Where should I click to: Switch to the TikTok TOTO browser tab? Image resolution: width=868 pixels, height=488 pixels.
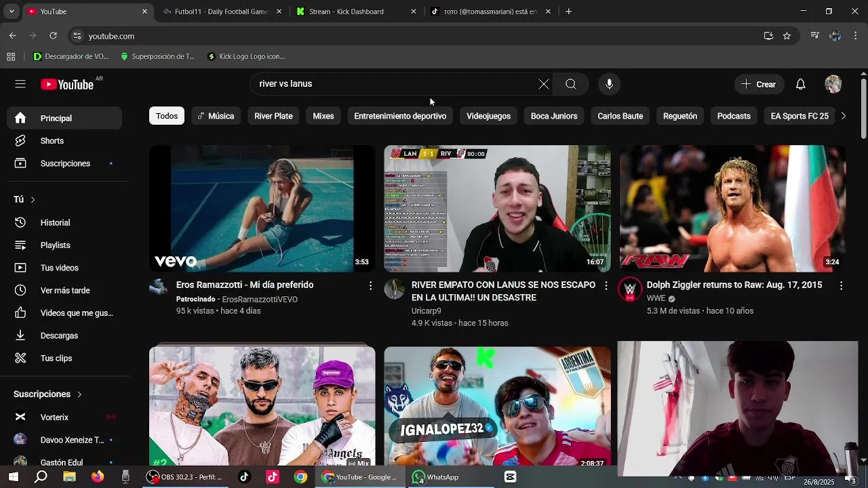[490, 12]
